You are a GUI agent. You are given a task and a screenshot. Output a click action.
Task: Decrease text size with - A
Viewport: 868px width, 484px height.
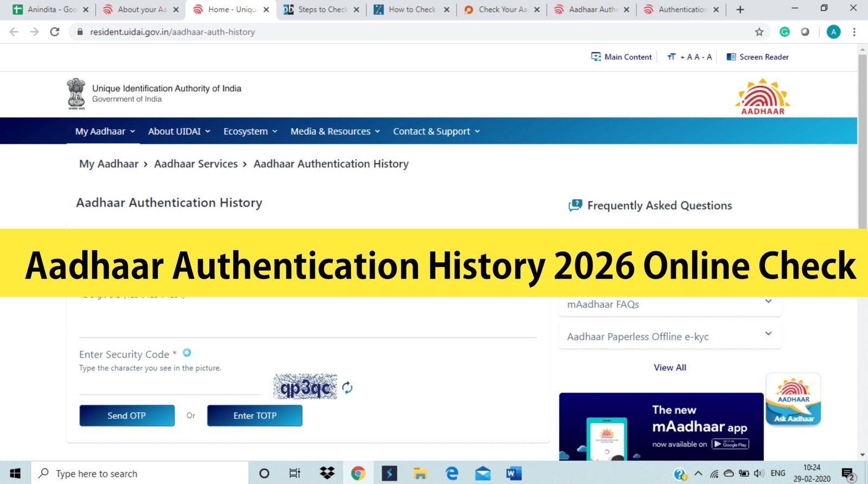click(x=706, y=57)
